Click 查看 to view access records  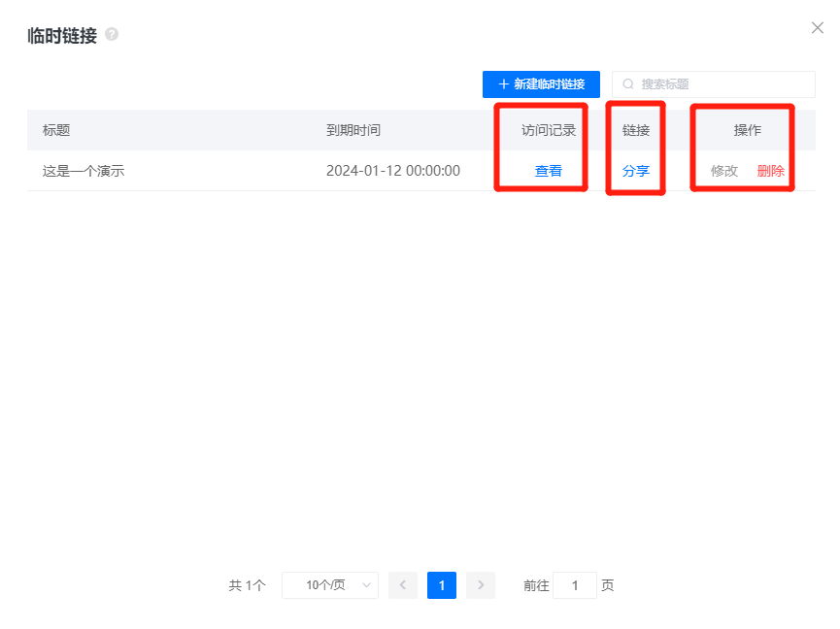tap(548, 171)
